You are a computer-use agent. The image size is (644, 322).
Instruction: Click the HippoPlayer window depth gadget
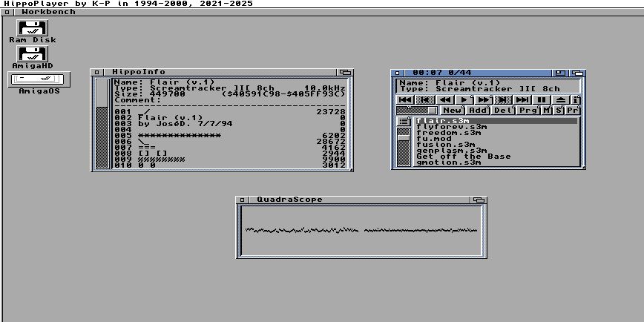click(x=577, y=73)
